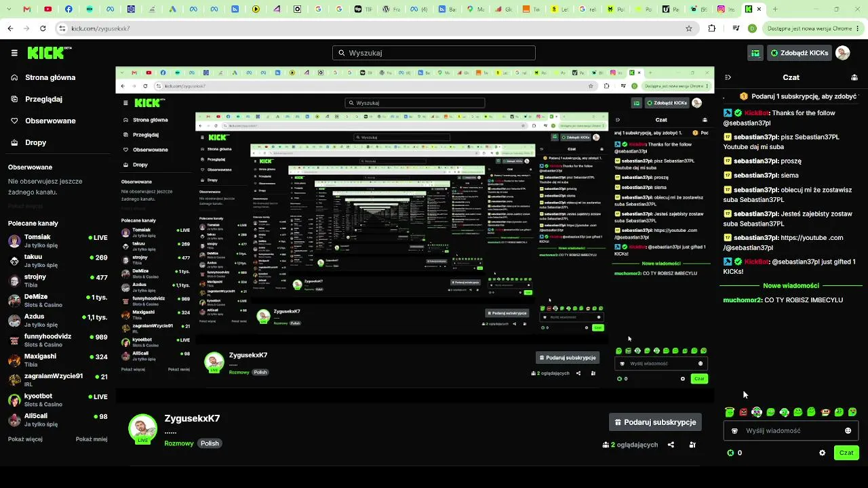
Task: Pick the red angry emote in chat
Action: coord(743,412)
